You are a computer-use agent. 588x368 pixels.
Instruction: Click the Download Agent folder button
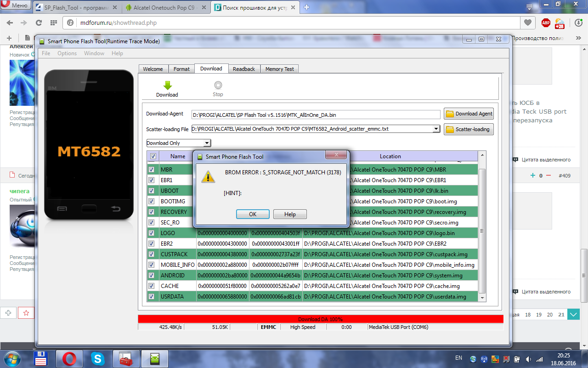pos(469,114)
